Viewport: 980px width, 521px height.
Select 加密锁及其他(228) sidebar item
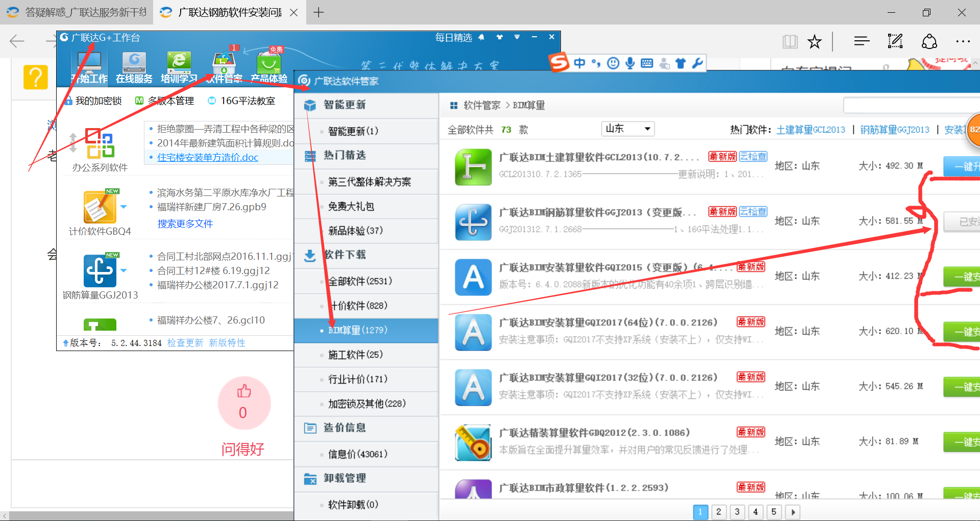(x=366, y=404)
